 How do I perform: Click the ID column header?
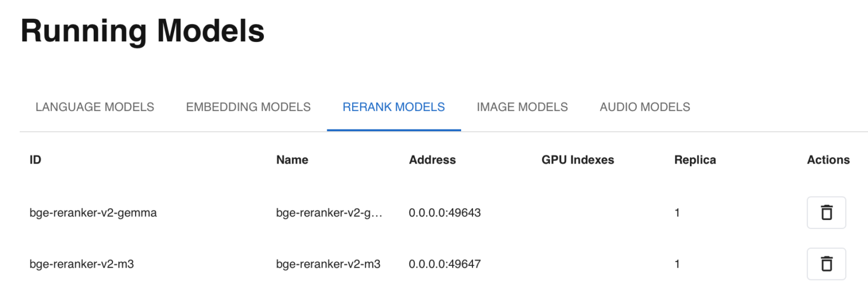coord(36,160)
